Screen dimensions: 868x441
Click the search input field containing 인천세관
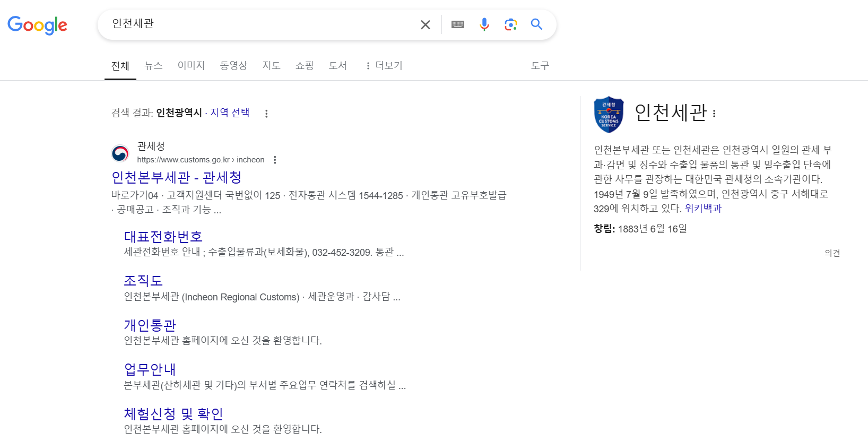[260, 24]
